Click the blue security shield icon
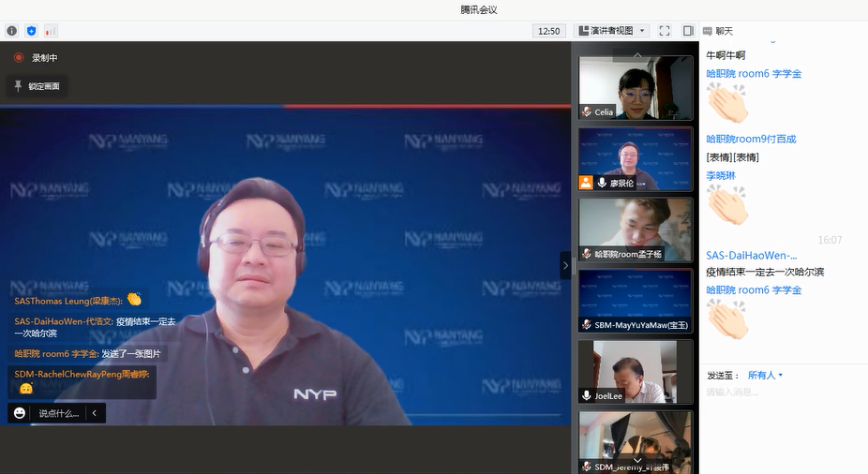The image size is (868, 474). pos(31,31)
